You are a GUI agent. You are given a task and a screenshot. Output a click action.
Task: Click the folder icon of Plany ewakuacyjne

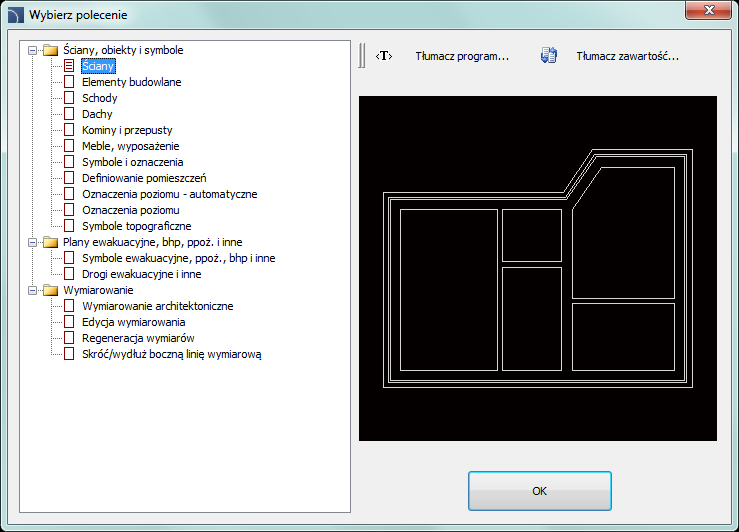tap(50, 242)
